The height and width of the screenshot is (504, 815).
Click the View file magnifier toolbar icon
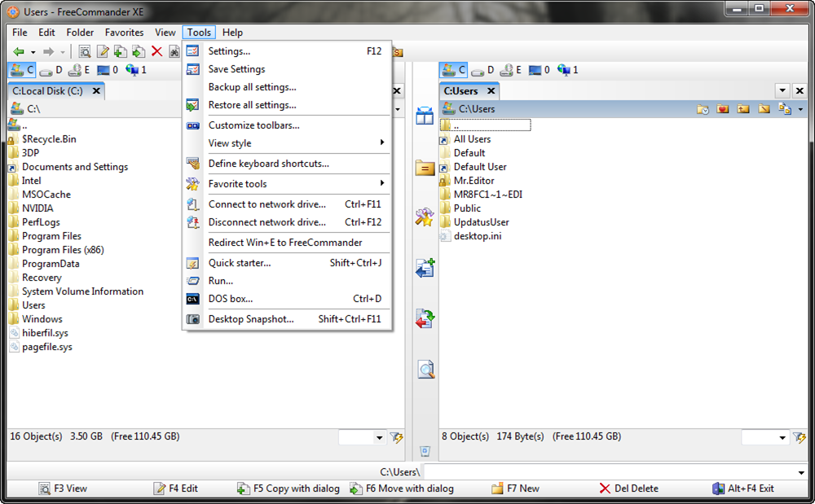coord(85,51)
